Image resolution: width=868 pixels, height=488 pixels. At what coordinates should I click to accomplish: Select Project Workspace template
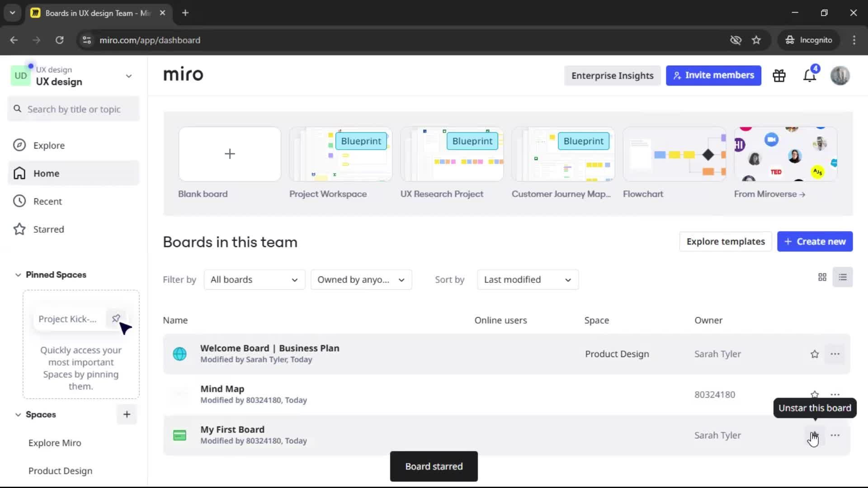[x=340, y=154]
